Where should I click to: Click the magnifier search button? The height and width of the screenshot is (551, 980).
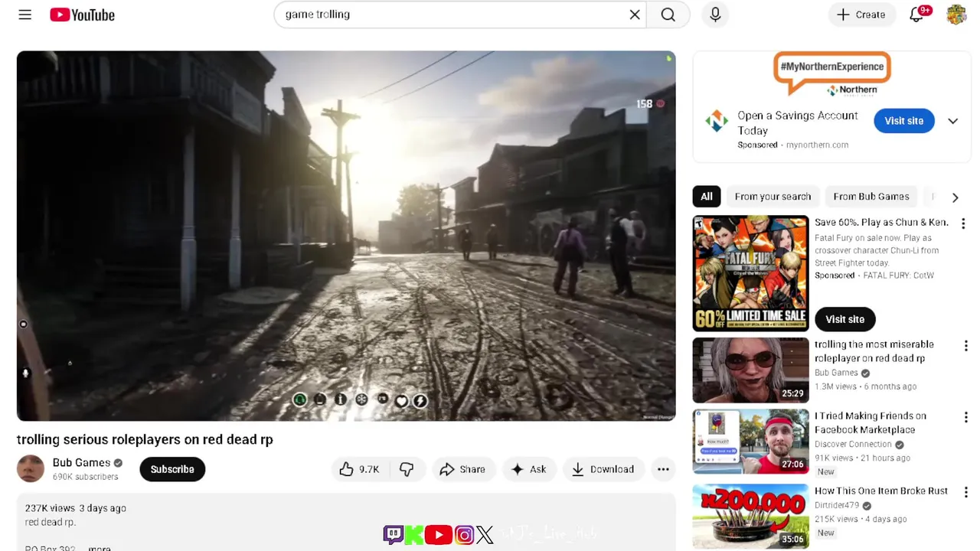click(668, 15)
